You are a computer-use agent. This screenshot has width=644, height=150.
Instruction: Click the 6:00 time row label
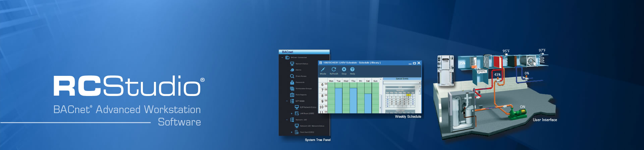click(323, 85)
